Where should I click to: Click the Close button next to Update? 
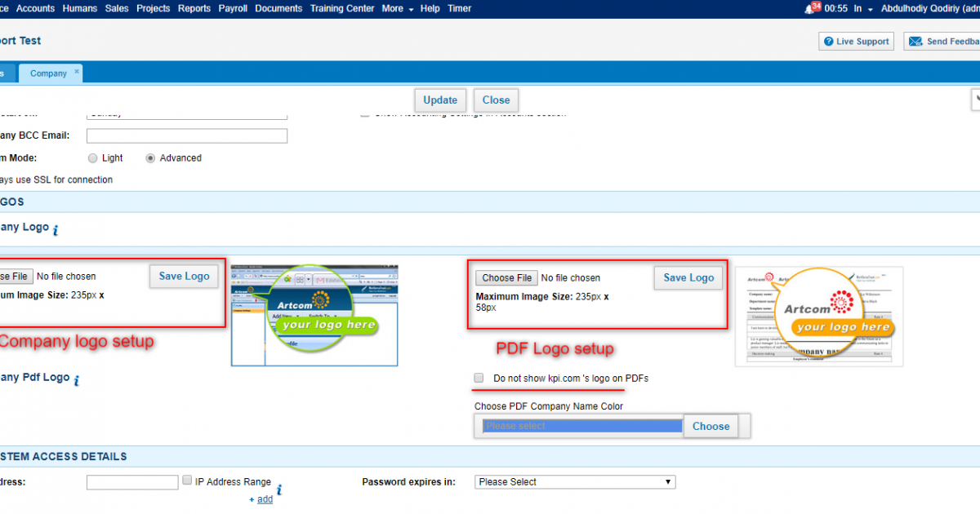point(496,100)
